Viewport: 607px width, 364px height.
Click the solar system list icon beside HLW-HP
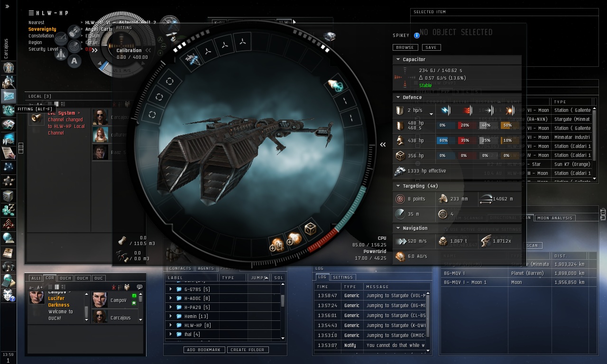[x=31, y=13]
